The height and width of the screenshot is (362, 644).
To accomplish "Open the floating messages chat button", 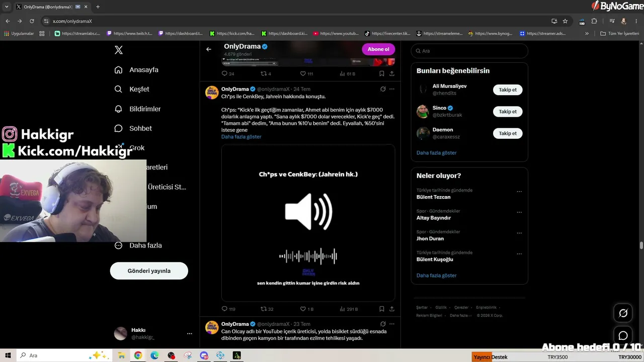I will click(623, 335).
